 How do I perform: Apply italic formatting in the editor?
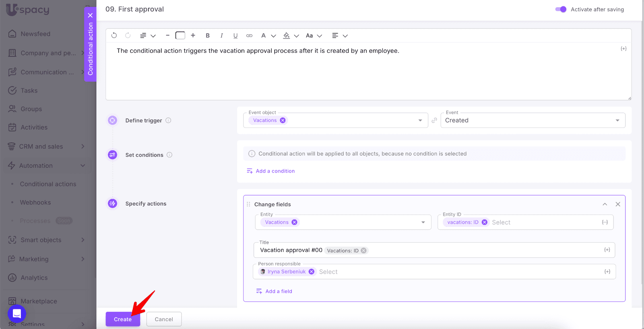click(221, 35)
